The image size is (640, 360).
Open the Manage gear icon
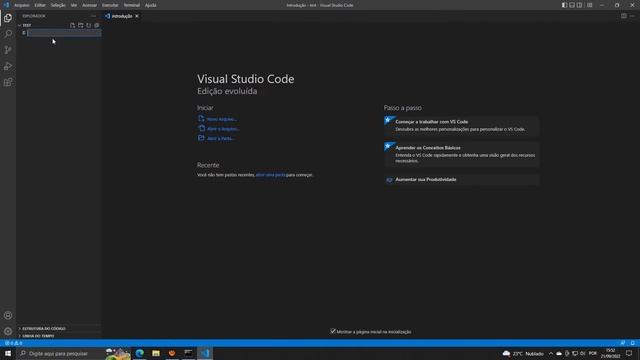pyautogui.click(x=8, y=331)
